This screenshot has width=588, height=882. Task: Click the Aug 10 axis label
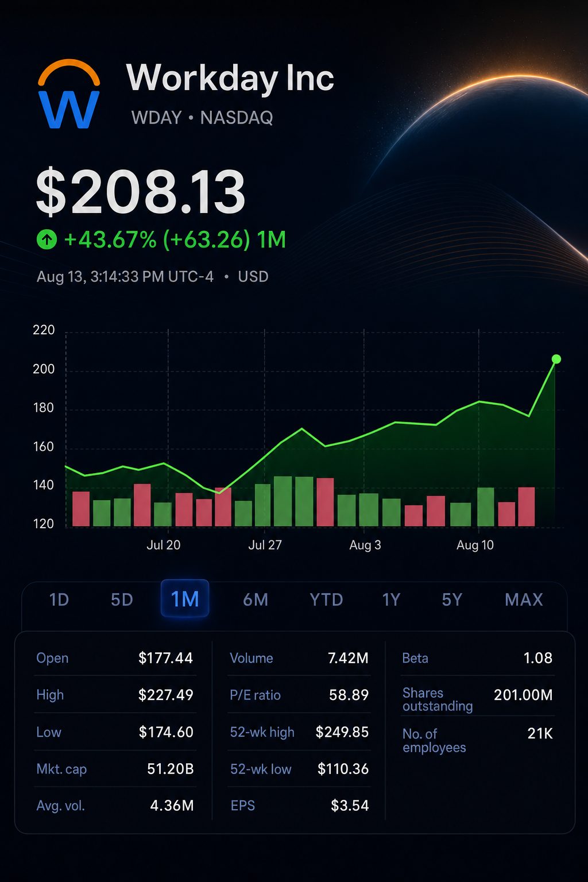point(475,545)
